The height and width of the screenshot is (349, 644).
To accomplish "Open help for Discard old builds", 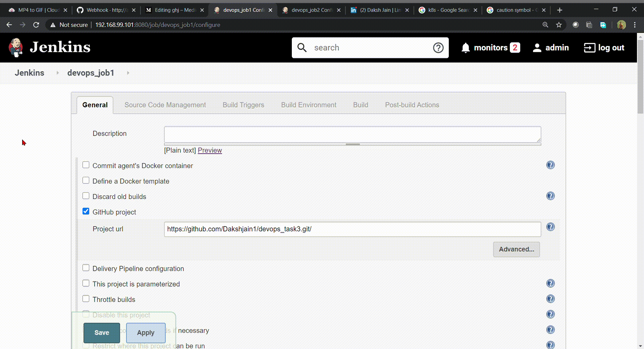I will 550,196.
